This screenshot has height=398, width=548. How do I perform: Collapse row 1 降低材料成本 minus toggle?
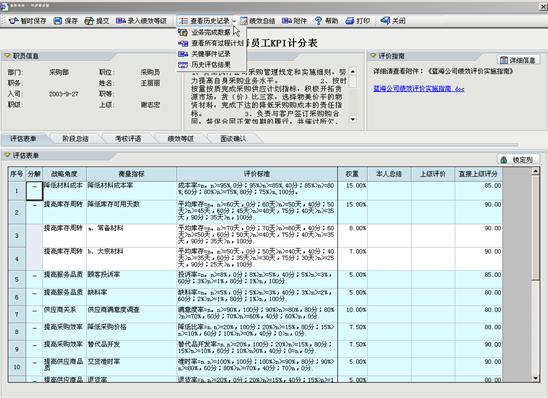click(x=34, y=187)
